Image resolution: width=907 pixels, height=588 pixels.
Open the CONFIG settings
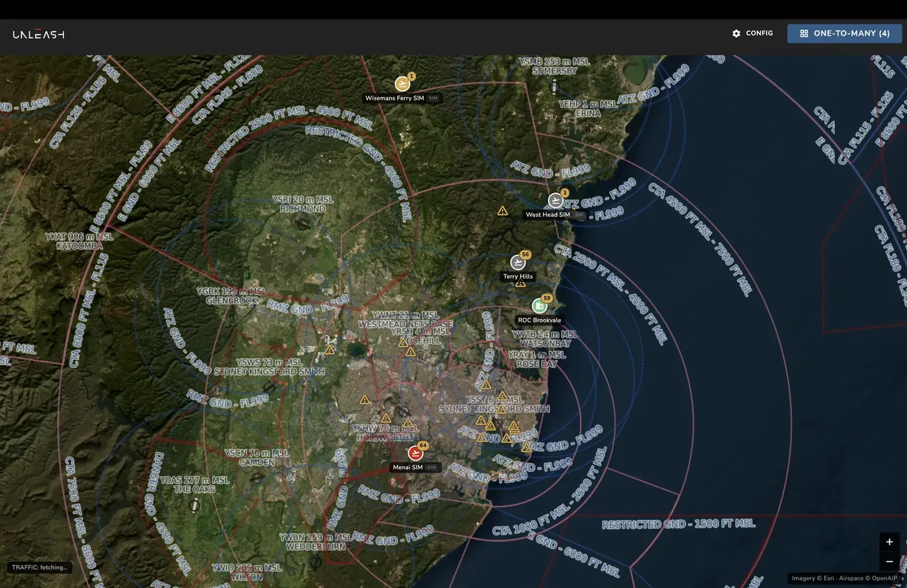coord(752,33)
